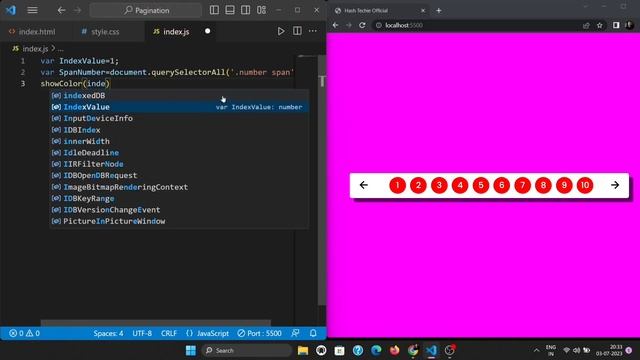
Task: Toggle the primary sidebar layout icon
Action: coord(214,10)
